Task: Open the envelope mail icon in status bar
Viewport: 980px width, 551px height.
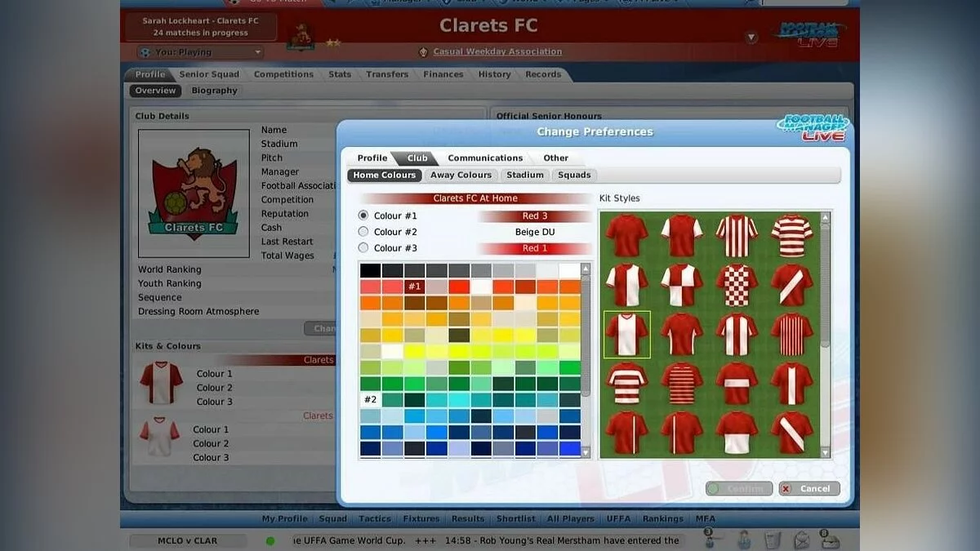Action: click(x=801, y=540)
